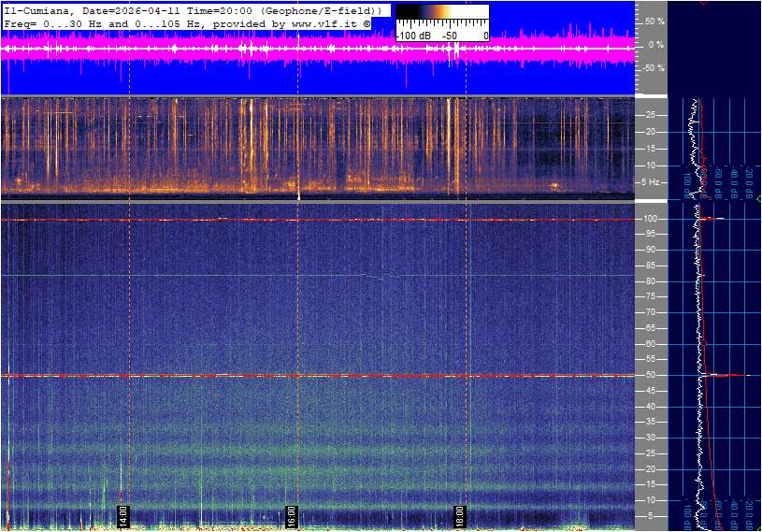Image resolution: width=762 pixels, height=532 pixels.
Task: Click the 14:00 time marker label
Action: (122, 514)
